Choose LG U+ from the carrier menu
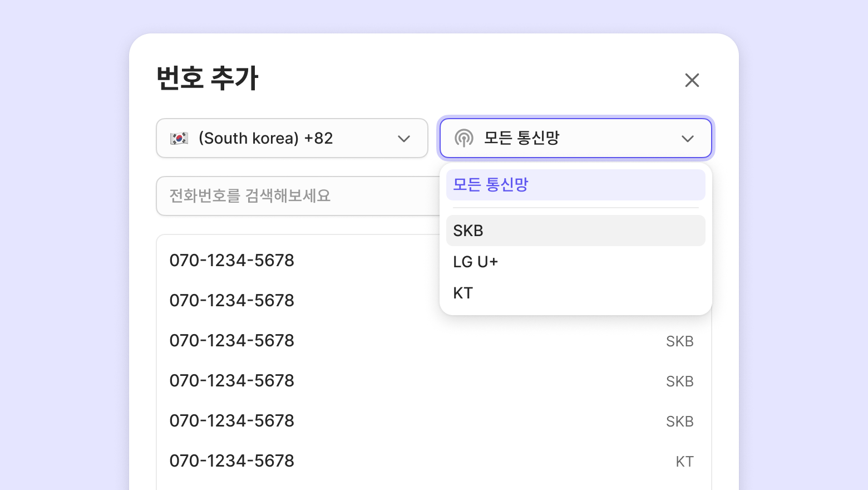This screenshot has height=490, width=868. pyautogui.click(x=575, y=262)
